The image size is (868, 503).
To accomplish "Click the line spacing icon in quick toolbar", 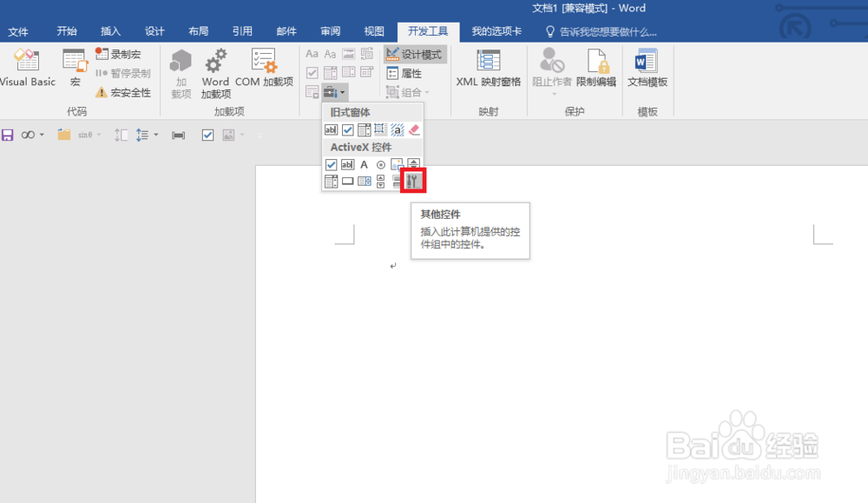I will click(x=142, y=135).
